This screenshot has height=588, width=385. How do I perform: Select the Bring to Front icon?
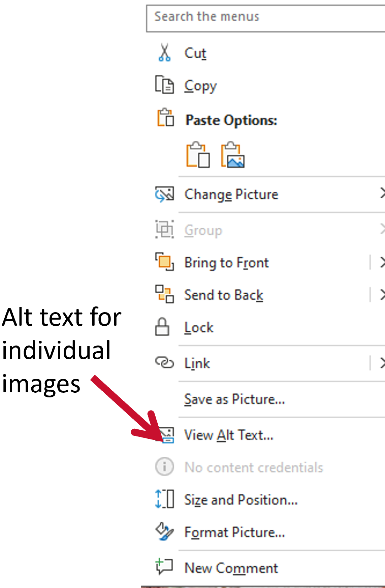(164, 262)
